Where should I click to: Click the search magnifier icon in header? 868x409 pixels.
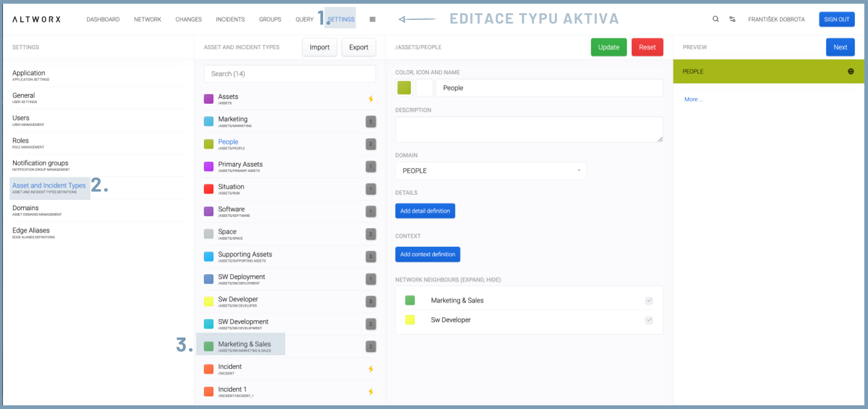tap(715, 19)
